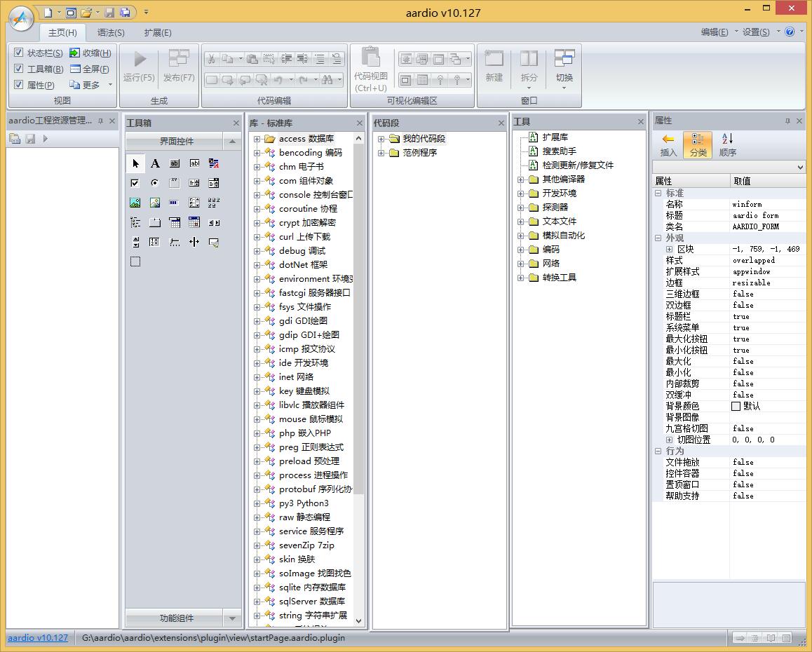812x652 pixels.
Task: Switch to the 主页(H) ribbon tab
Action: pyautogui.click(x=62, y=33)
